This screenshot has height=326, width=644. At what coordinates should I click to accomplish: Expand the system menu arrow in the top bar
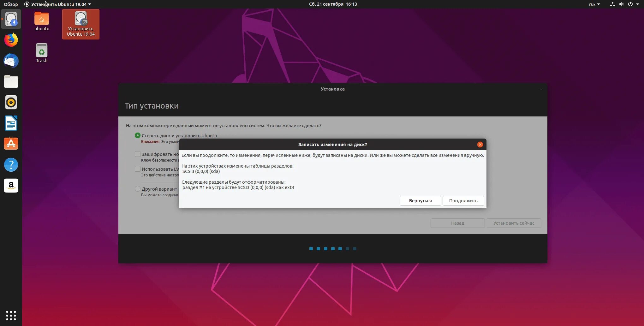pyautogui.click(x=638, y=4)
